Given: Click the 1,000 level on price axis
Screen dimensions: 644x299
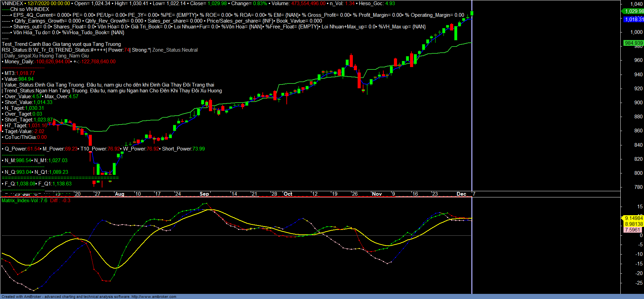Looking at the screenshot, I should click(x=636, y=32).
